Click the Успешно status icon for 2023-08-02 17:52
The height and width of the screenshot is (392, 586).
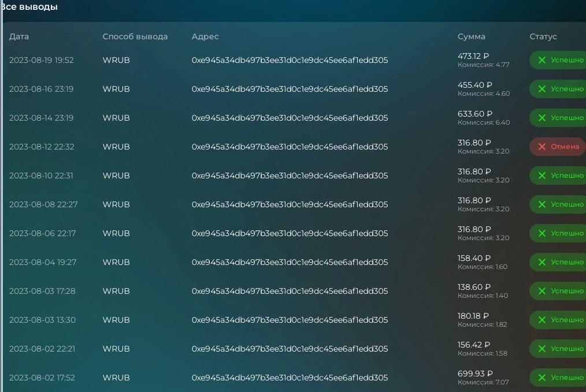[542, 378]
